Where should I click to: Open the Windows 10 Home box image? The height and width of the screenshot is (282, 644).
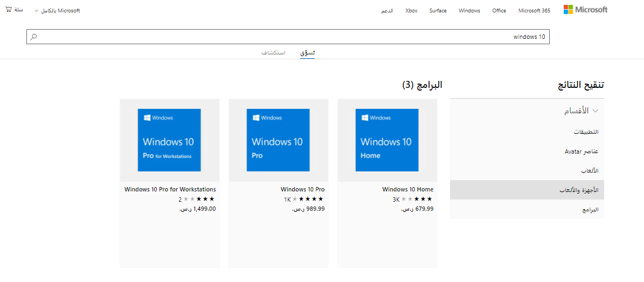coord(387,140)
